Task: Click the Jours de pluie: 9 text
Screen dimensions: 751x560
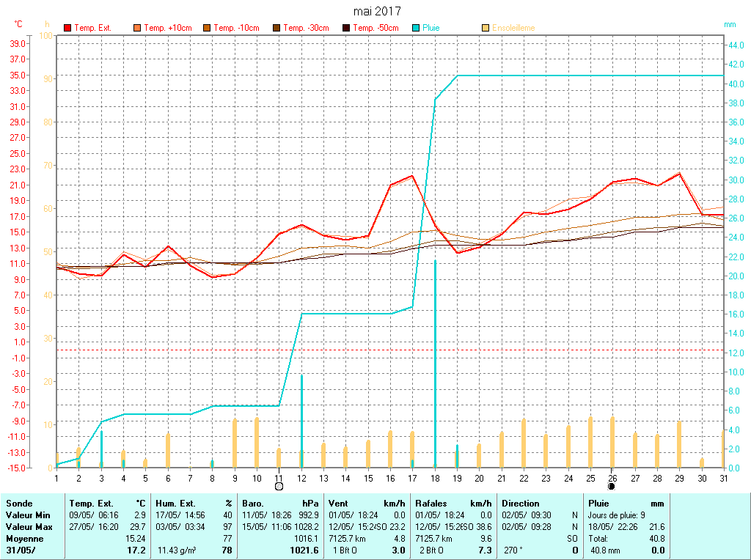Action: (x=617, y=515)
